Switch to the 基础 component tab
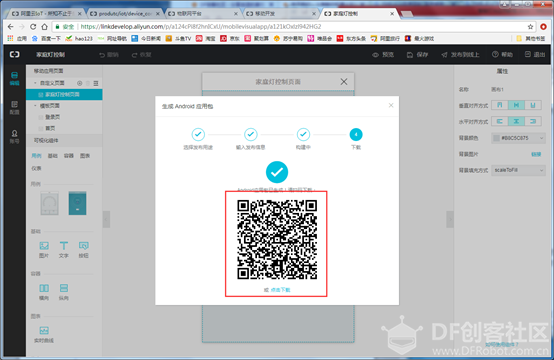 (x=53, y=156)
